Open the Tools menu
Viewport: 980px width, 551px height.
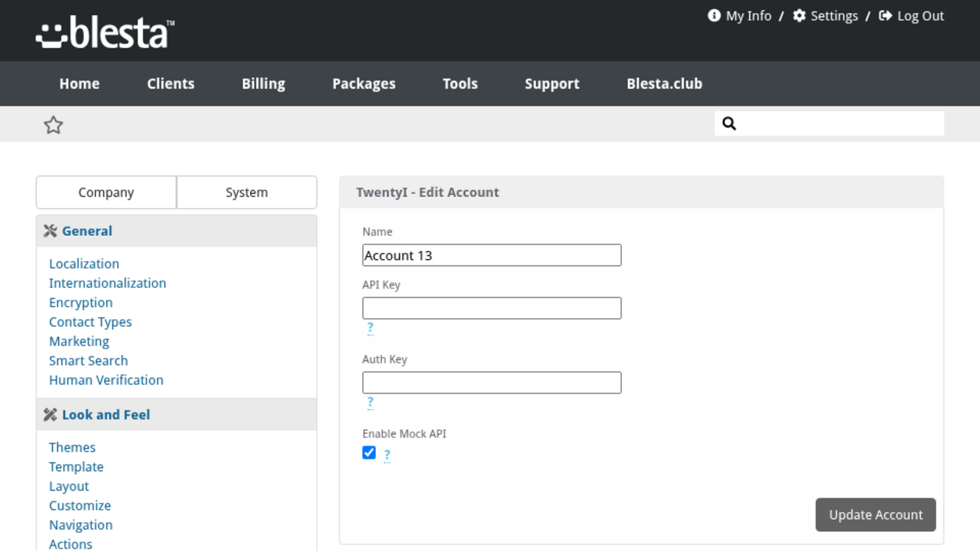point(460,84)
